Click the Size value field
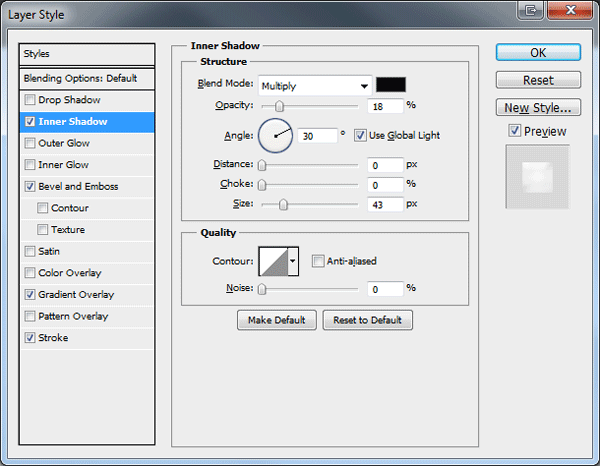This screenshot has height=466, width=600. coord(385,205)
